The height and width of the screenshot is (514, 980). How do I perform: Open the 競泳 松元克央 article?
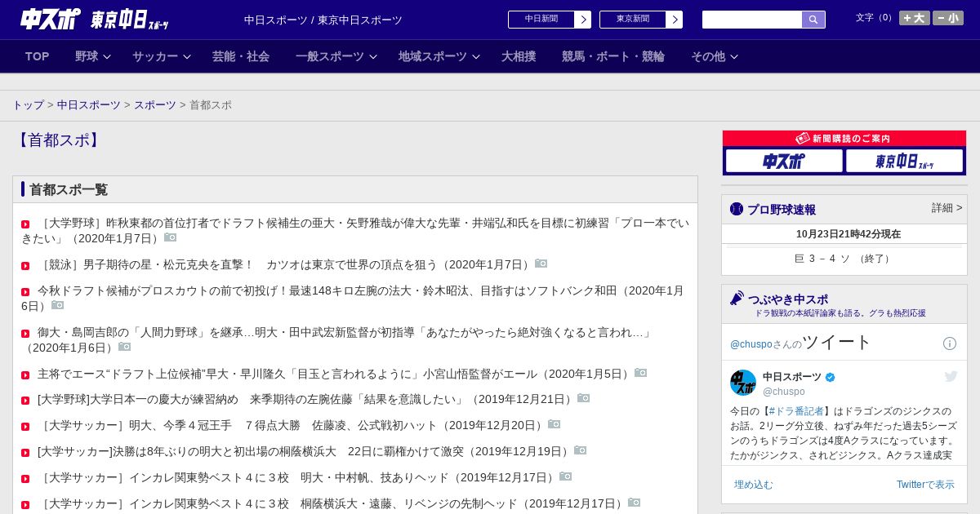[285, 264]
